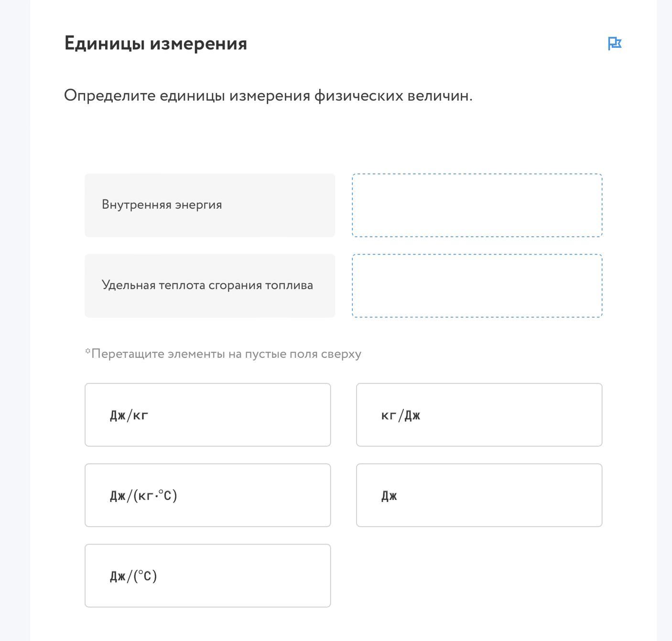Click the Внутренняя энергия text
672x641 pixels.
[x=162, y=205]
